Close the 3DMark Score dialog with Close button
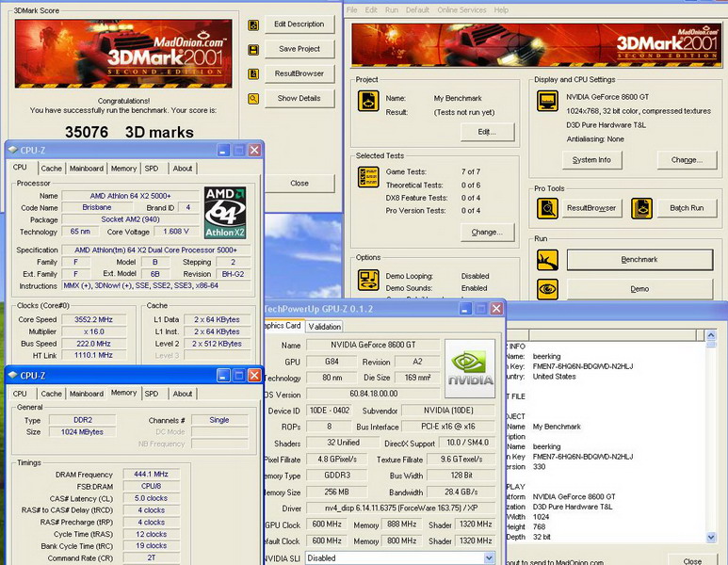 point(299,184)
